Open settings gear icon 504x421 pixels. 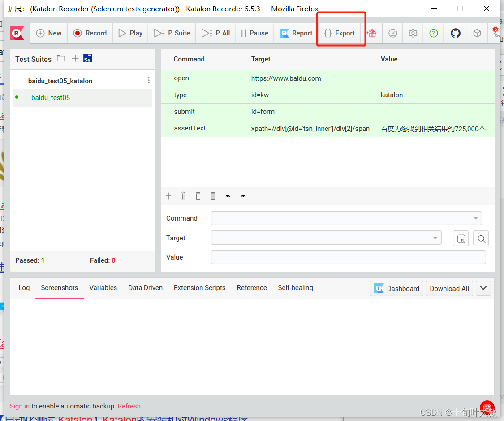[413, 33]
